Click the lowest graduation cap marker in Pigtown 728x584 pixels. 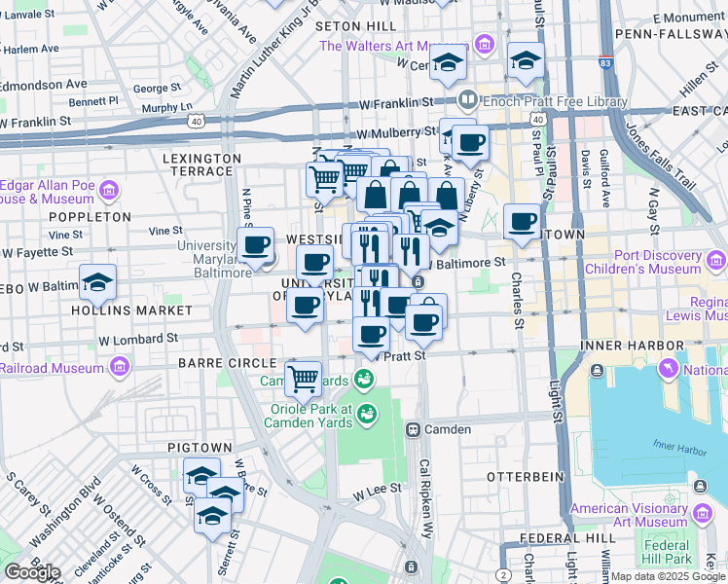pyautogui.click(x=212, y=517)
